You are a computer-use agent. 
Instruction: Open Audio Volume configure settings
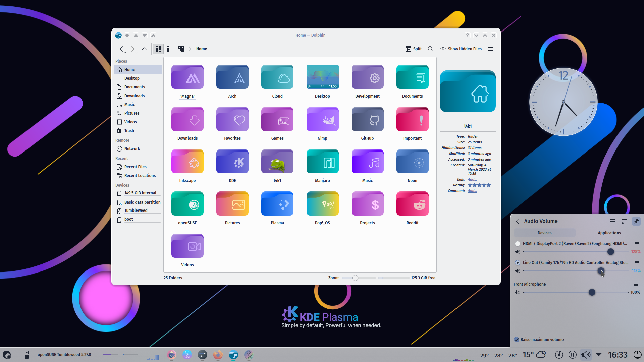[625, 221]
